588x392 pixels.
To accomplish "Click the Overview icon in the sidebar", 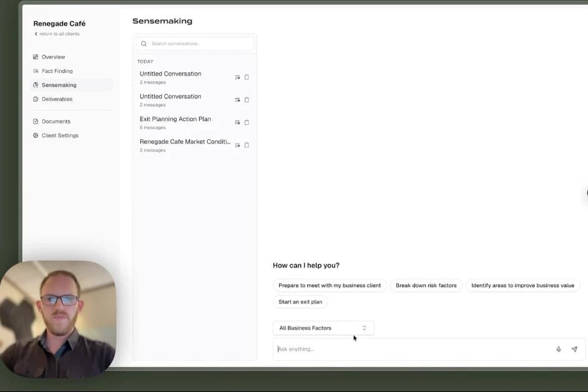I will (36, 57).
